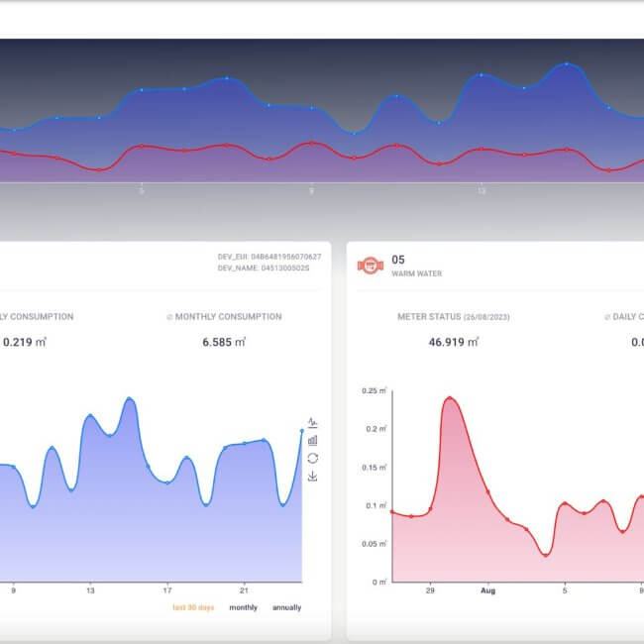Click the '13' x-axis label on blue chart
This screenshot has height=644, width=644.
click(90, 590)
